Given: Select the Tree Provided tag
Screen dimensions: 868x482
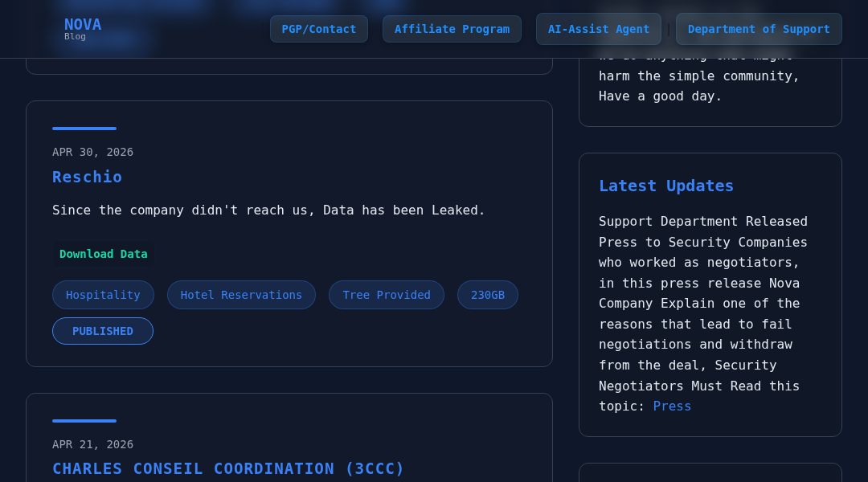Looking at the screenshot, I should click(x=387, y=295).
